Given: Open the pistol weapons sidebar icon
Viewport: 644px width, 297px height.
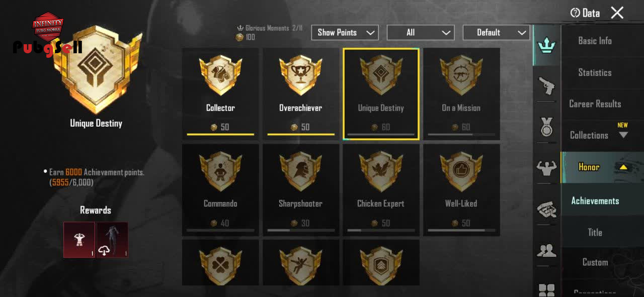Looking at the screenshot, I should tap(546, 86).
